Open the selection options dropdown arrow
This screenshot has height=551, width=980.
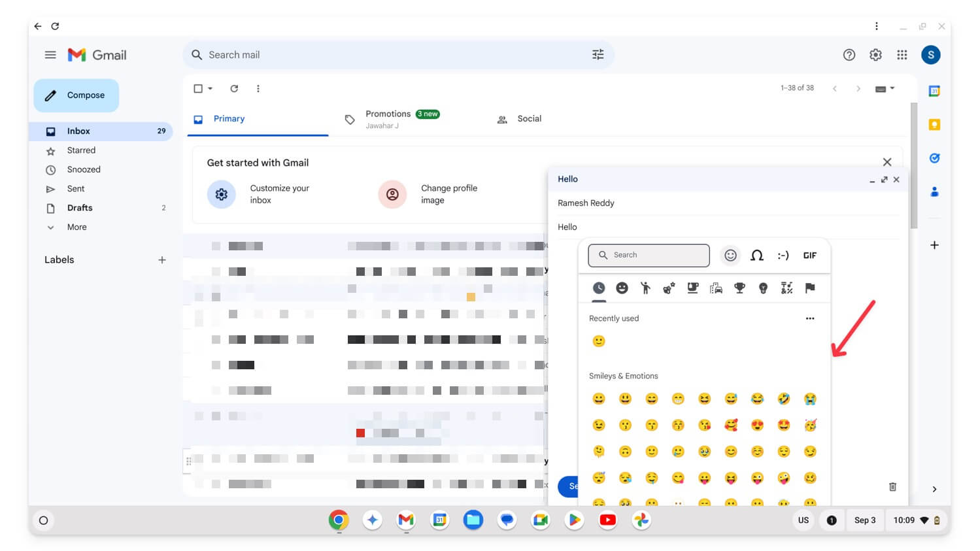pyautogui.click(x=209, y=88)
